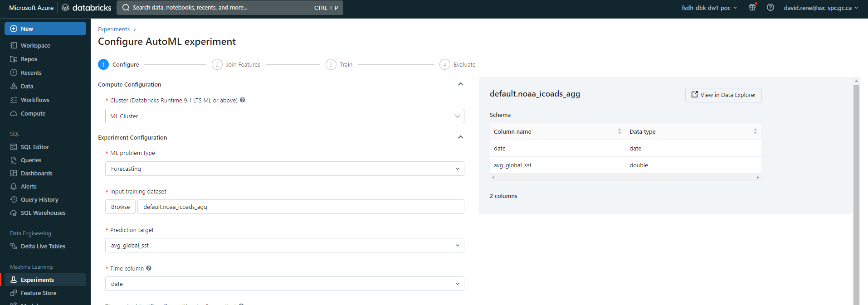Screen dimensions: 868x305
Task: Click the Experiments breadcrumb link
Action: (x=114, y=29)
